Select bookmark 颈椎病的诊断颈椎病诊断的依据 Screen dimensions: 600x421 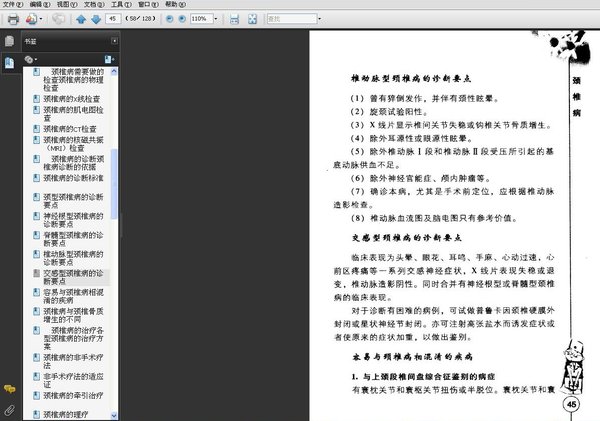73,163
